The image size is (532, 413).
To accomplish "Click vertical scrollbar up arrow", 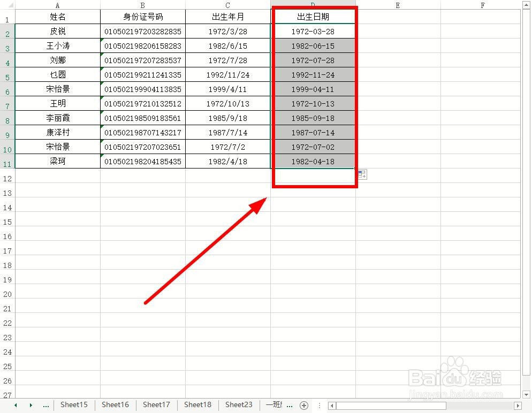I will tap(526, 5).
